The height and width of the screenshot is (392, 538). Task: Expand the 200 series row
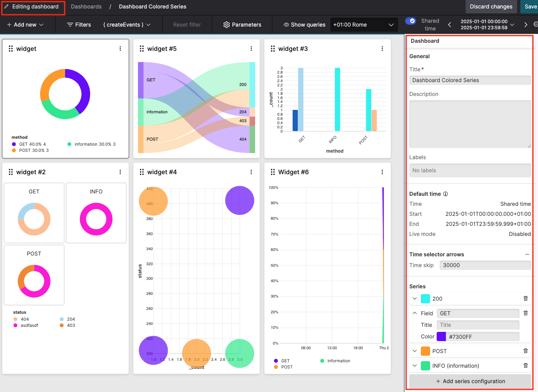[x=415, y=298]
